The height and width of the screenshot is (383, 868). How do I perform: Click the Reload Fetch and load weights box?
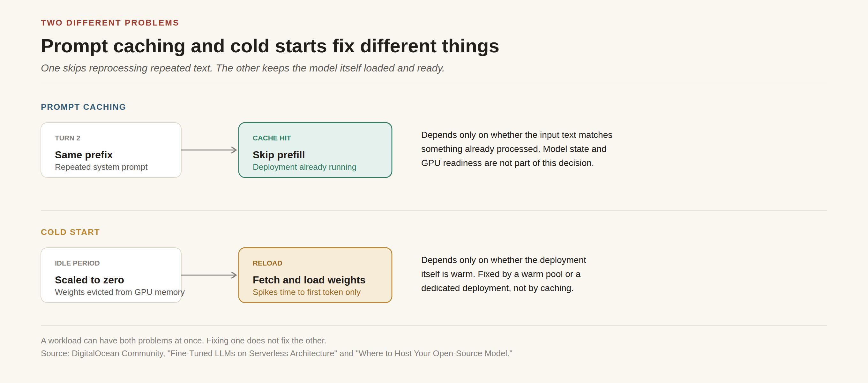pos(315,275)
